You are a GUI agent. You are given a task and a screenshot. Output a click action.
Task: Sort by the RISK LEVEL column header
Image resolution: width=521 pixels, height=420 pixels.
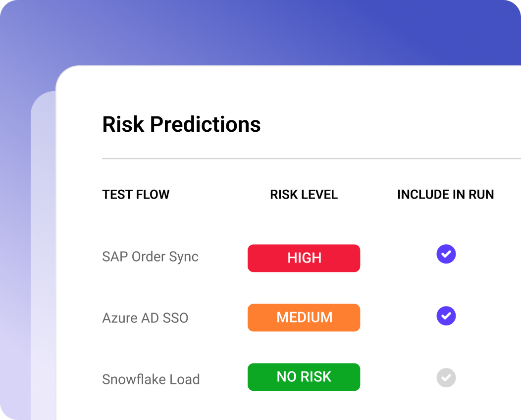pos(304,194)
